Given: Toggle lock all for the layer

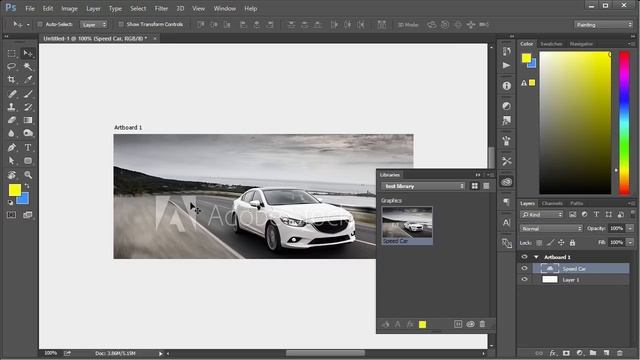Looking at the screenshot, I should [572, 242].
